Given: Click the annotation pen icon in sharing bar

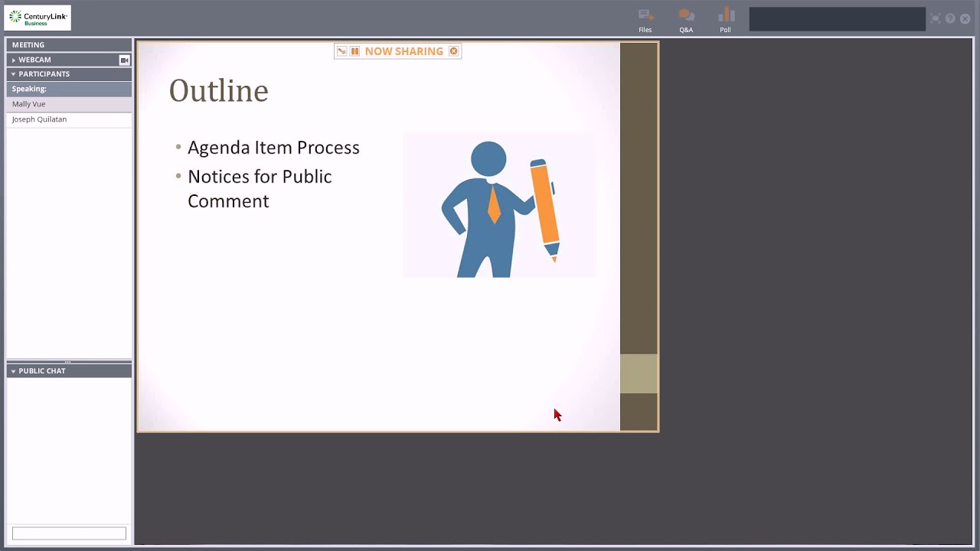Looking at the screenshot, I should (x=342, y=51).
